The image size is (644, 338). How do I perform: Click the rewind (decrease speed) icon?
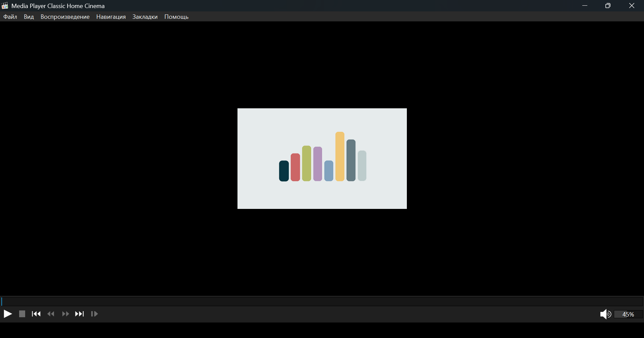pos(51,314)
